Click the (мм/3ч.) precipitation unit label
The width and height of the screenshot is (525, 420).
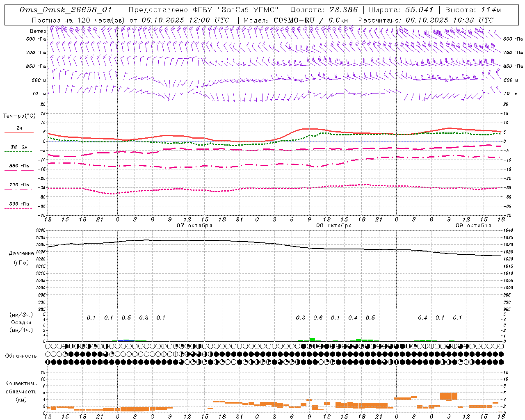coord(21,315)
